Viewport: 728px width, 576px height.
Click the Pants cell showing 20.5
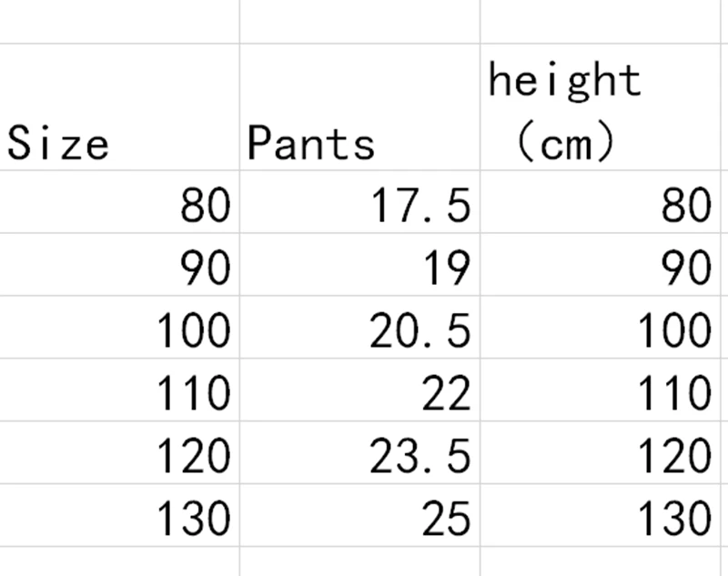(x=359, y=328)
